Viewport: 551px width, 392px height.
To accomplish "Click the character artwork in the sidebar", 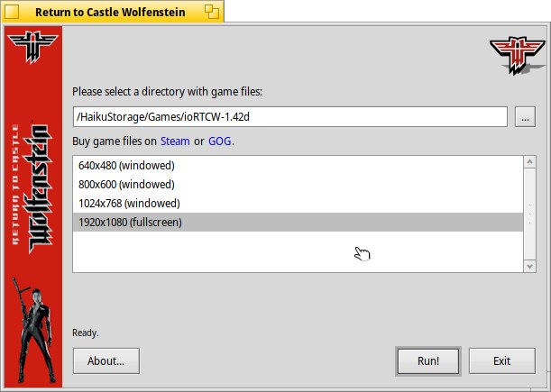I will (34, 330).
